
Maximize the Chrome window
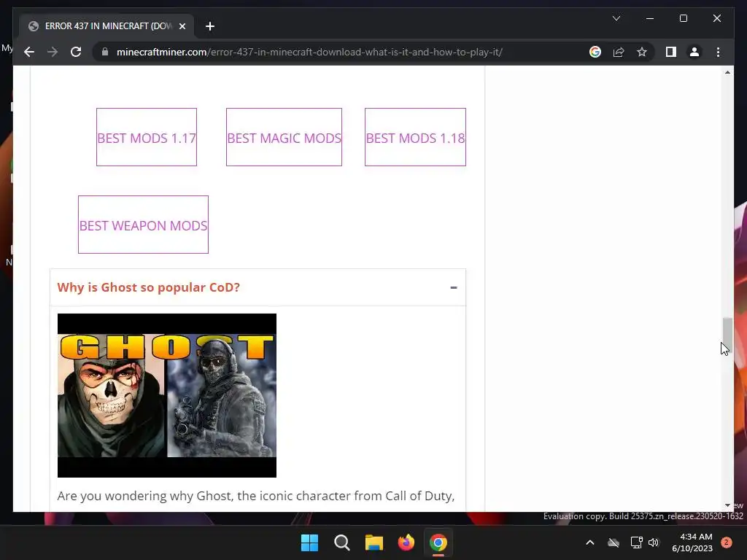[x=683, y=18]
